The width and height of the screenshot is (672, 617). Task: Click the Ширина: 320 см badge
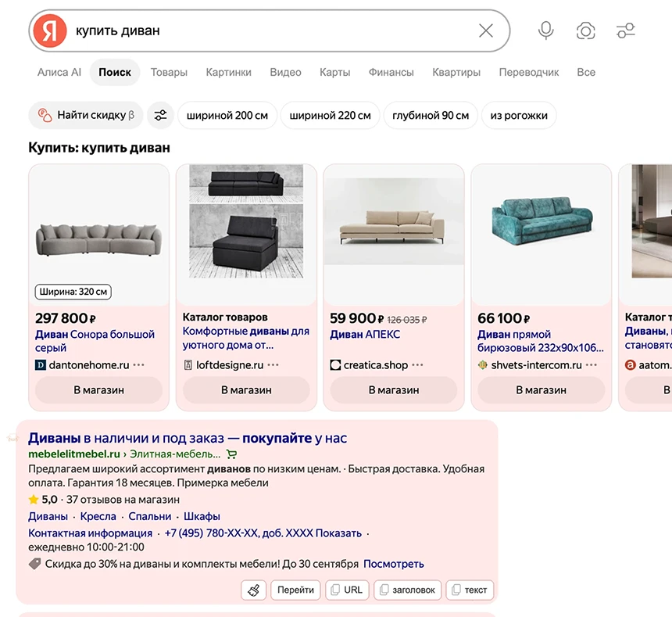73,292
